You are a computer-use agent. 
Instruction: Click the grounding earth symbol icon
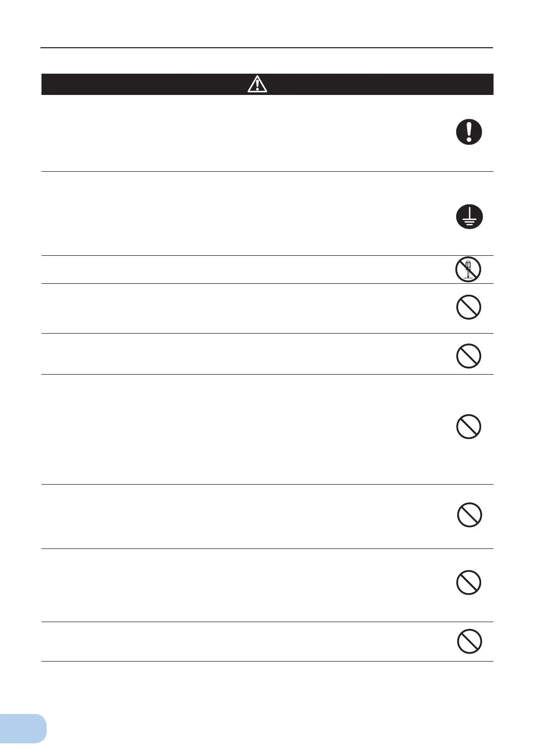469,217
